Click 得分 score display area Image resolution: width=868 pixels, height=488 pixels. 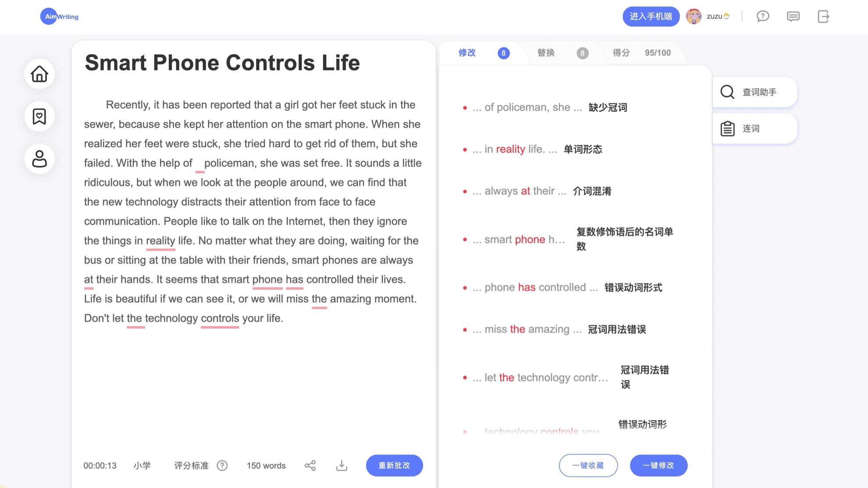pos(641,53)
